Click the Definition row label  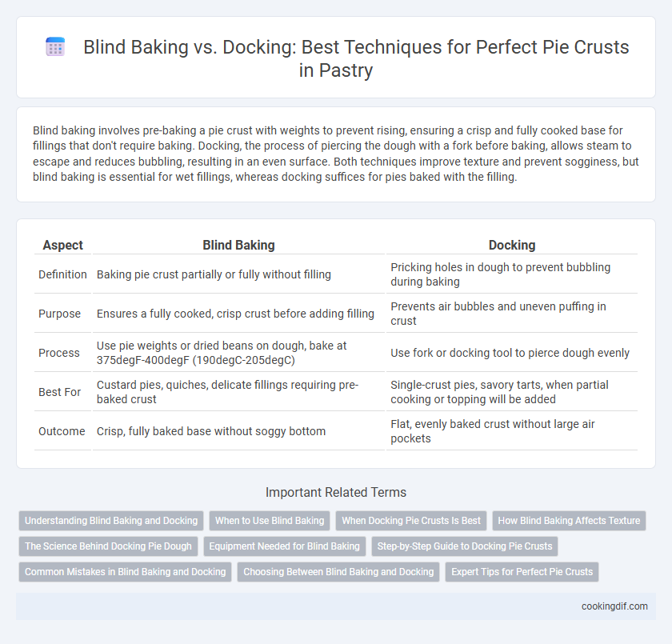pyautogui.click(x=62, y=274)
